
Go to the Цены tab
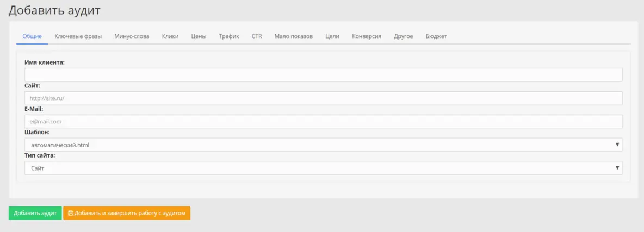click(x=199, y=36)
